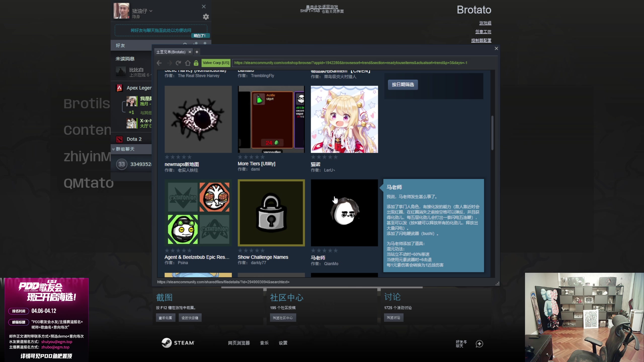The height and width of the screenshot is (362, 644).
Task: Open the 网页浏览器 overlay menu item
Action: [239, 343]
